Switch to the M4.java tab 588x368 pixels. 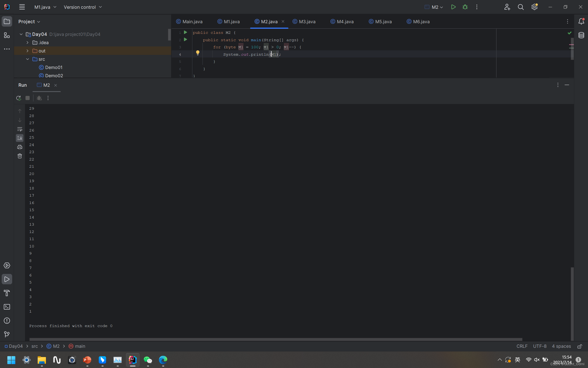click(x=342, y=21)
